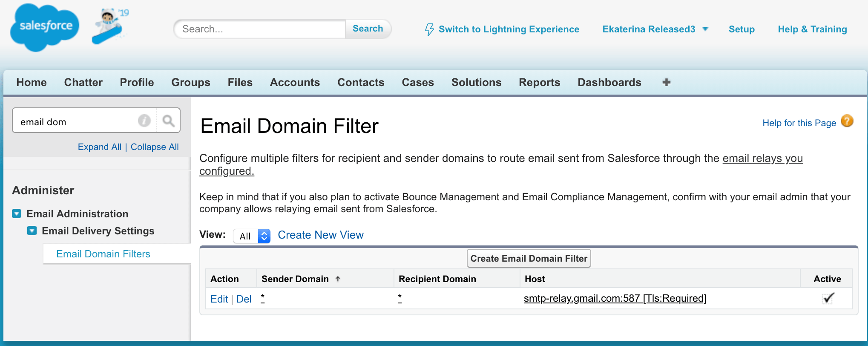Image resolution: width=868 pixels, height=346 pixels.
Task: Open the plus icon for all tabs
Action: pyautogui.click(x=667, y=82)
